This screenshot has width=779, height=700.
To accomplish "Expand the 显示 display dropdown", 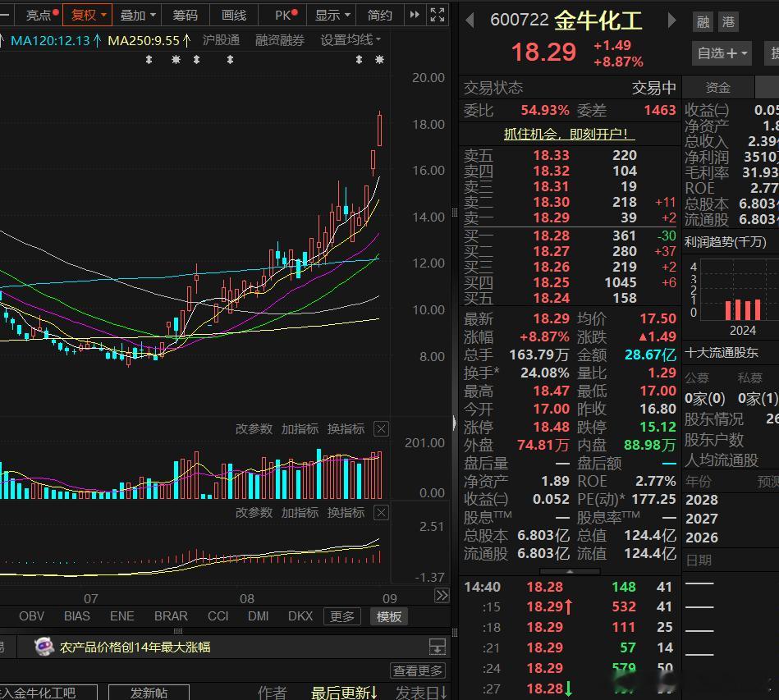I will [332, 16].
